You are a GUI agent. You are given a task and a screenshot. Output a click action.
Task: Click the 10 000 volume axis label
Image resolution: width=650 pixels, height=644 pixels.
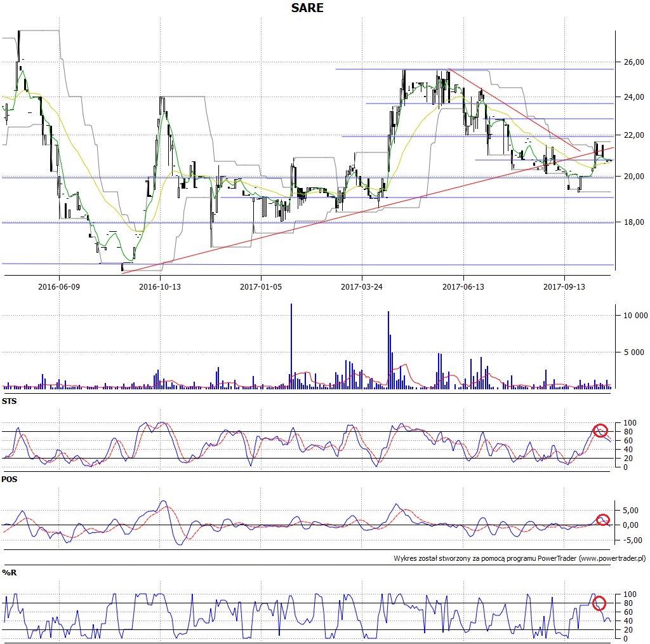(635, 316)
